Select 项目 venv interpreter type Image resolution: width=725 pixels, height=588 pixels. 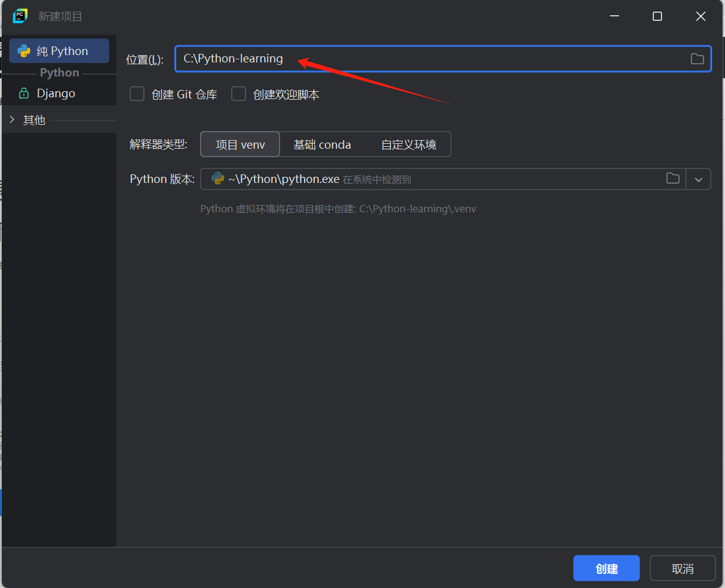(x=240, y=144)
